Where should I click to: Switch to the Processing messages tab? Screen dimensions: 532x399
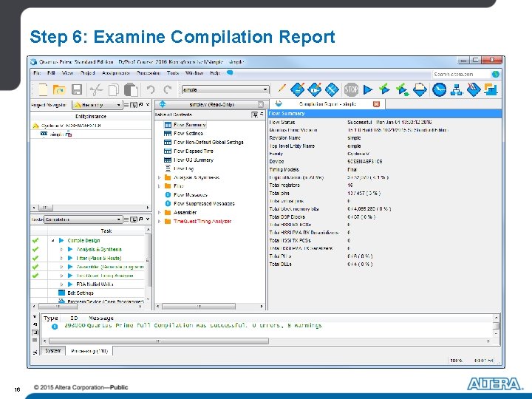point(89,351)
